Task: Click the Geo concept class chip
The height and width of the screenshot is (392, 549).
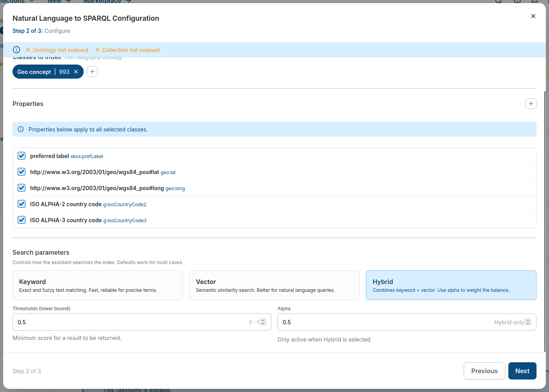Action: pyautogui.click(x=48, y=72)
